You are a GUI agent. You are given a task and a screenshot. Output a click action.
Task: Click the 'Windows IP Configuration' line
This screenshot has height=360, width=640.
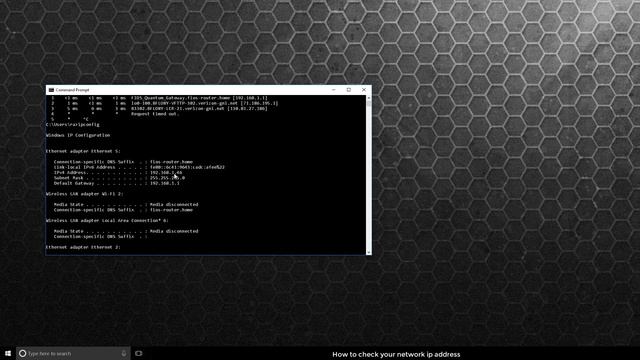point(78,135)
